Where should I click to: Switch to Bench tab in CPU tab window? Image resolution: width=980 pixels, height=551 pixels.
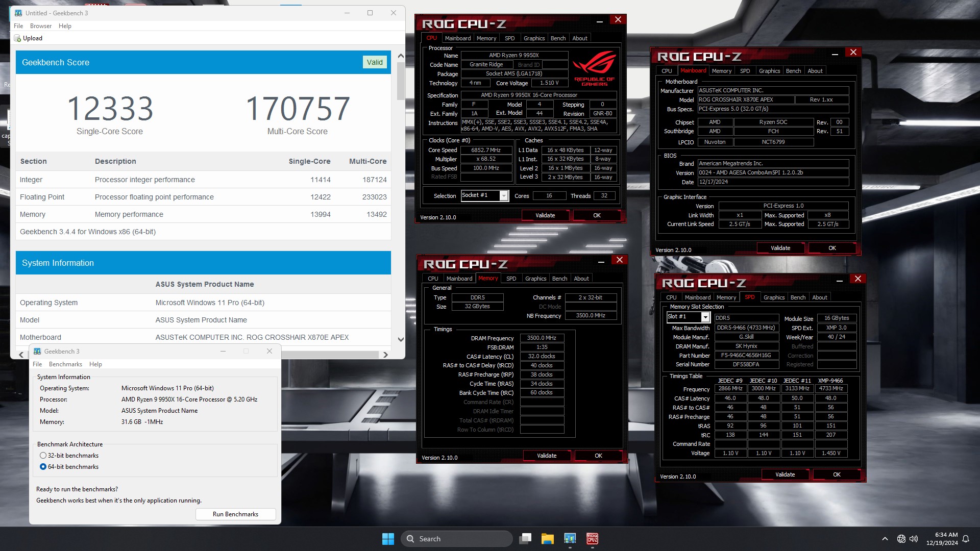(x=558, y=38)
